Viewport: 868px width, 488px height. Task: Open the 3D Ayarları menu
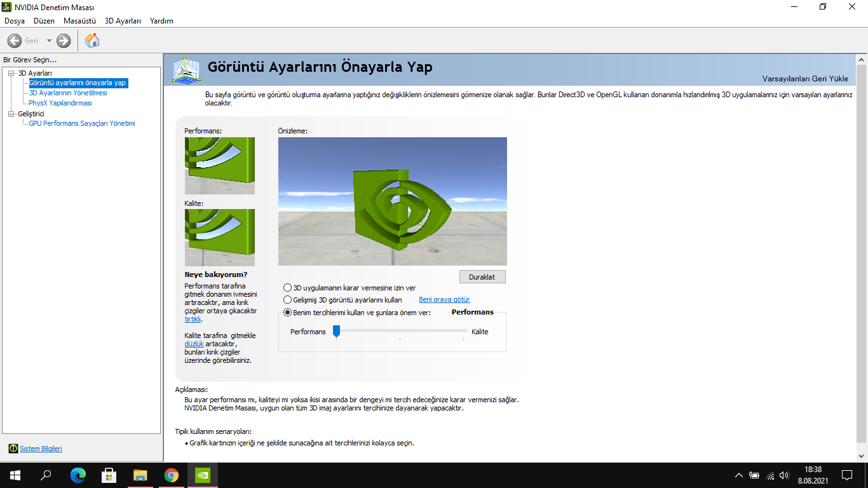(123, 21)
